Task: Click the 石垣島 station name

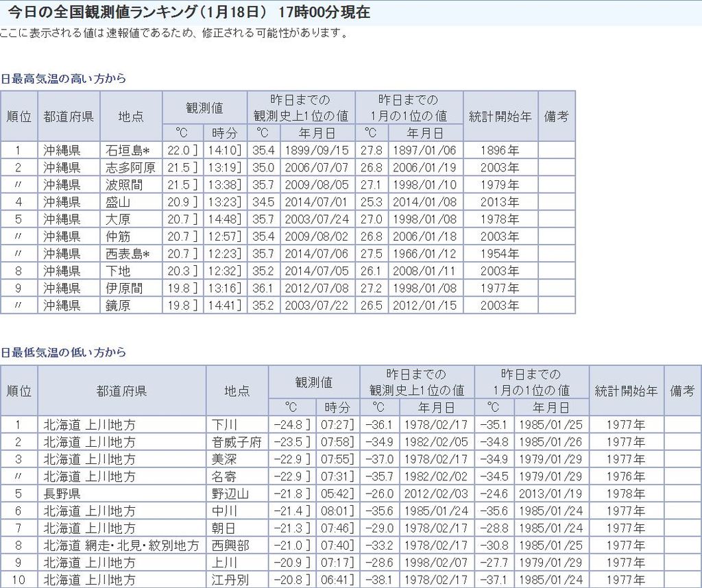Action: click(x=128, y=151)
